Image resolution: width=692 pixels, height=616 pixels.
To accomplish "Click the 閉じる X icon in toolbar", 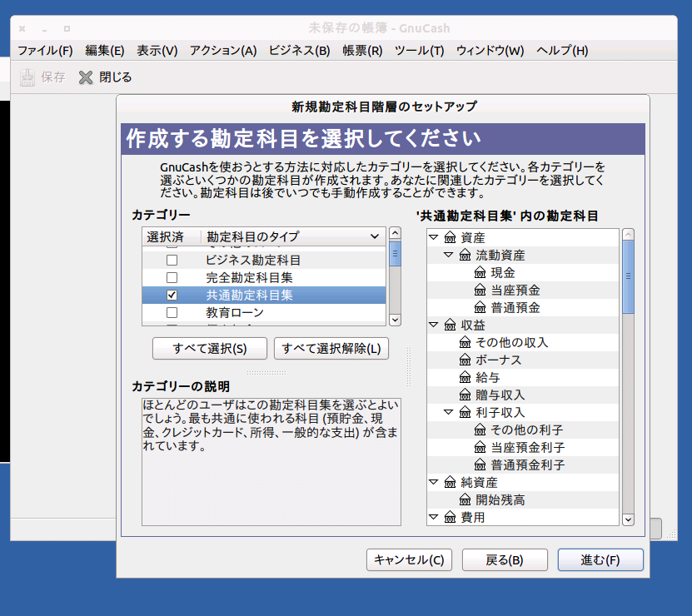I will pyautogui.click(x=86, y=77).
